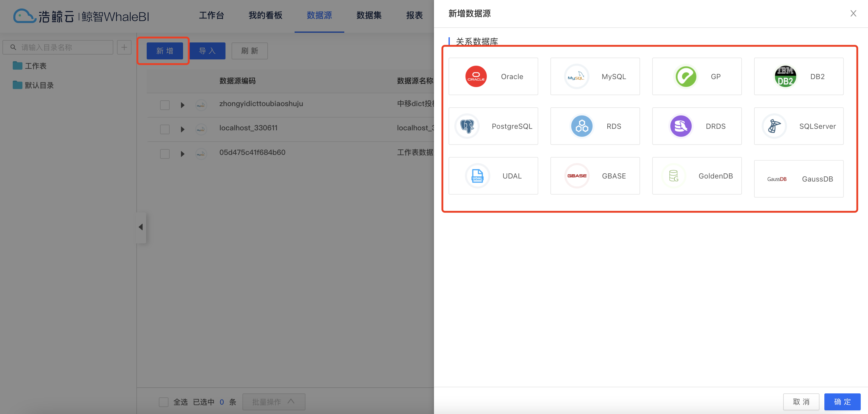Focus the 请输入目录名称 search field
The height and width of the screenshot is (414, 868).
tap(58, 47)
